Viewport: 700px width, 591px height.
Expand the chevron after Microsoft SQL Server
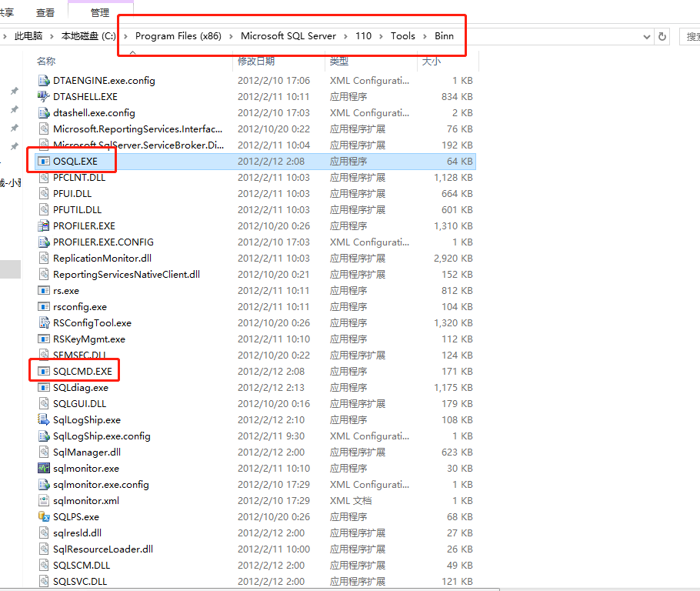coord(345,36)
